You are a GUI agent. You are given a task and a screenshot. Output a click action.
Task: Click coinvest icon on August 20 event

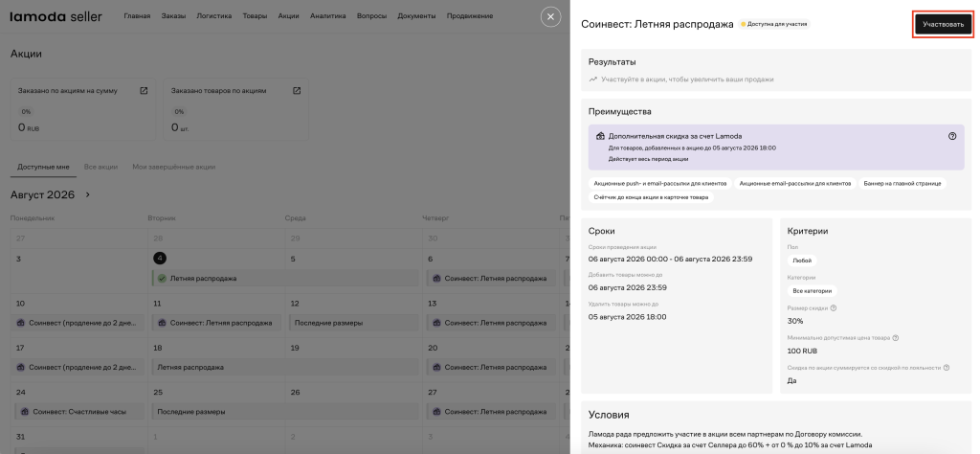(x=436, y=367)
